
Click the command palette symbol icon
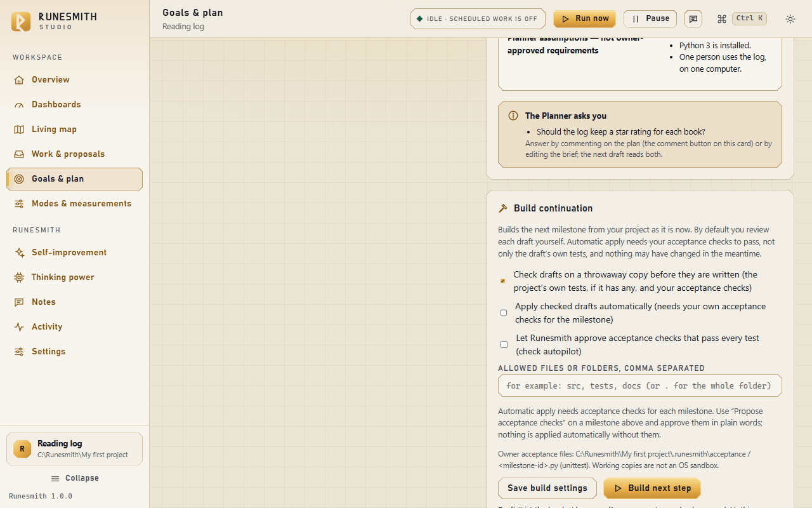pyautogui.click(x=721, y=19)
